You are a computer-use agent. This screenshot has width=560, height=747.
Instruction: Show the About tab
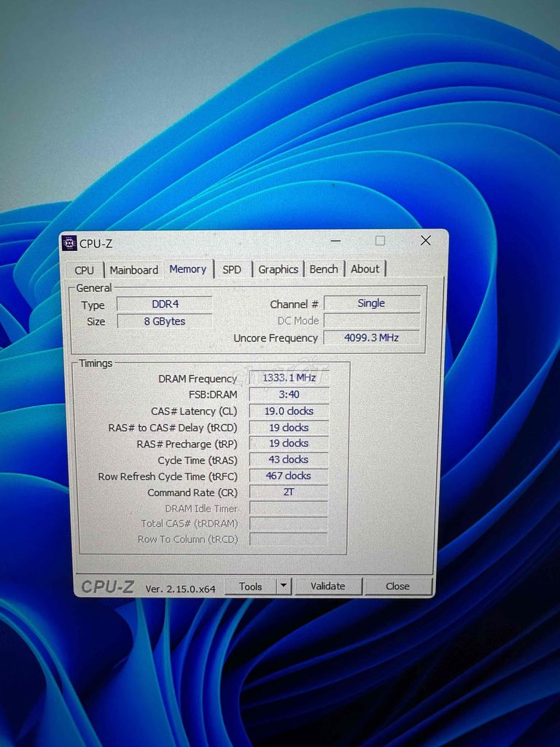pos(365,268)
